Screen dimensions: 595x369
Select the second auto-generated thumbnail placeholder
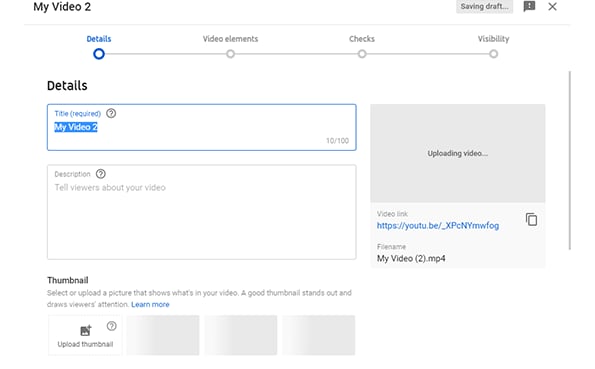(241, 335)
